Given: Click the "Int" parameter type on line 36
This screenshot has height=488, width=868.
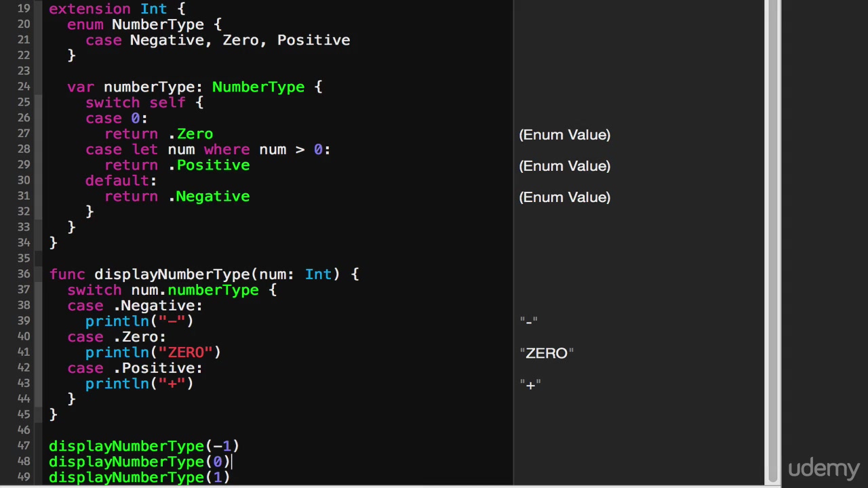Looking at the screenshot, I should point(318,274).
